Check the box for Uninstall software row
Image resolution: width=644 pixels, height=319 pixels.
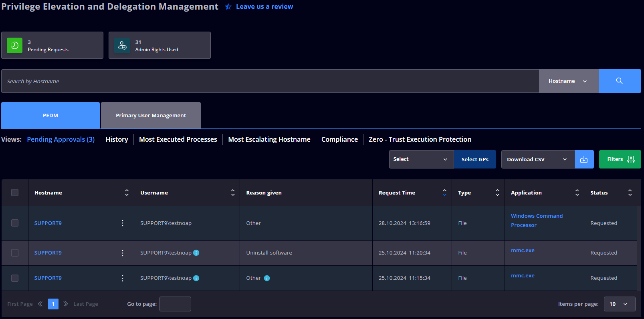[15, 253]
